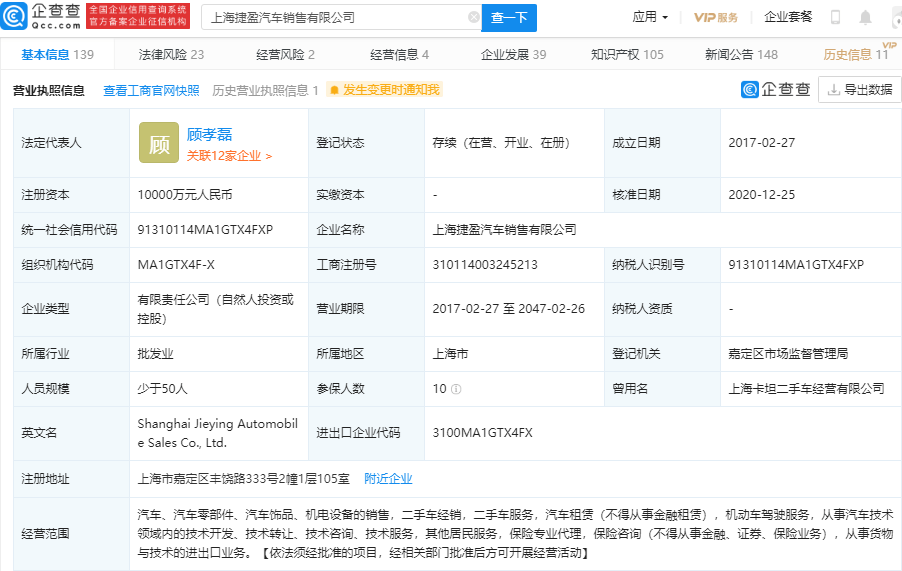This screenshot has height=571, width=902.
Task: Click the Qcc.com logo icon
Action: coord(14,16)
